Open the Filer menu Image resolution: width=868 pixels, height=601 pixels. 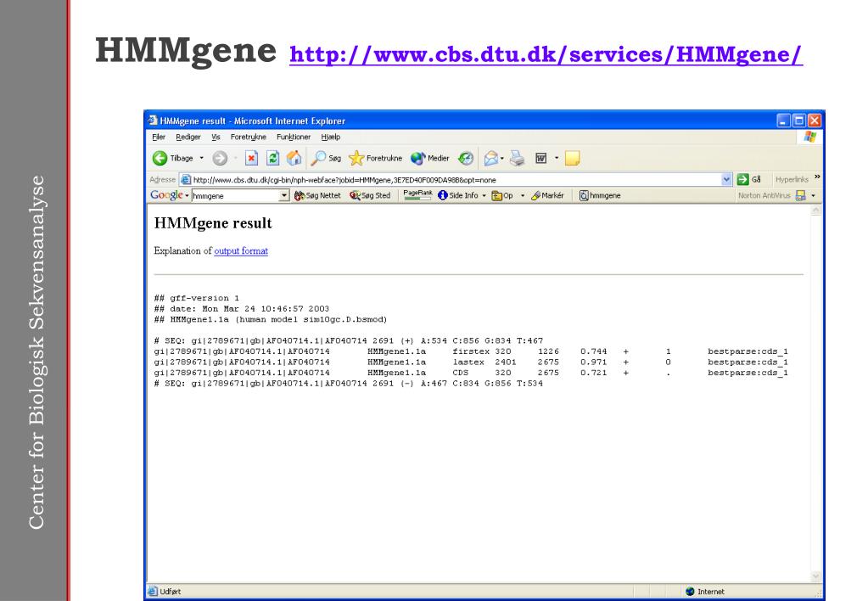pos(159,137)
